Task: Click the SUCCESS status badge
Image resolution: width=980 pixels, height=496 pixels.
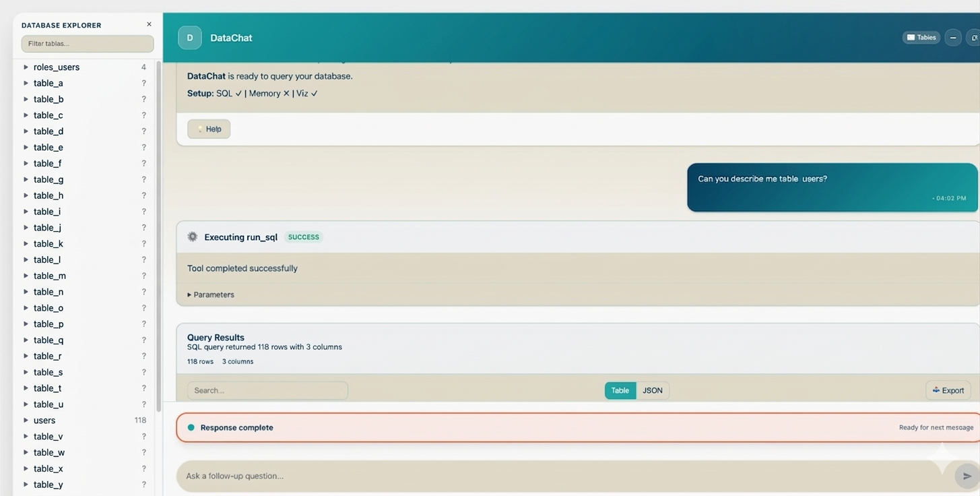Action: 304,237
